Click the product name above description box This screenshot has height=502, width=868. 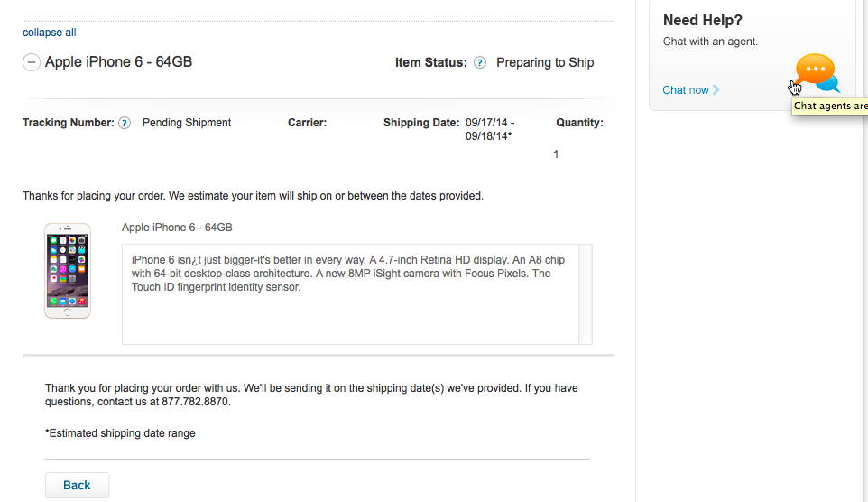pos(177,228)
